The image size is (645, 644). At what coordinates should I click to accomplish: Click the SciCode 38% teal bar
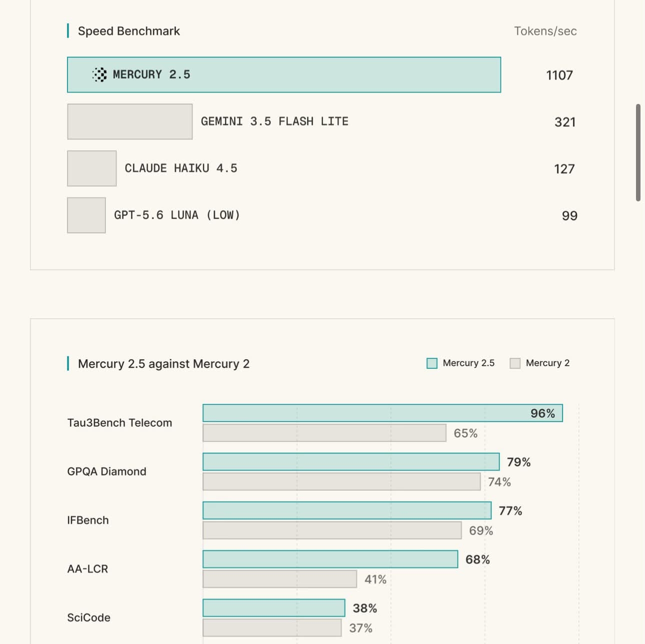(x=273, y=608)
